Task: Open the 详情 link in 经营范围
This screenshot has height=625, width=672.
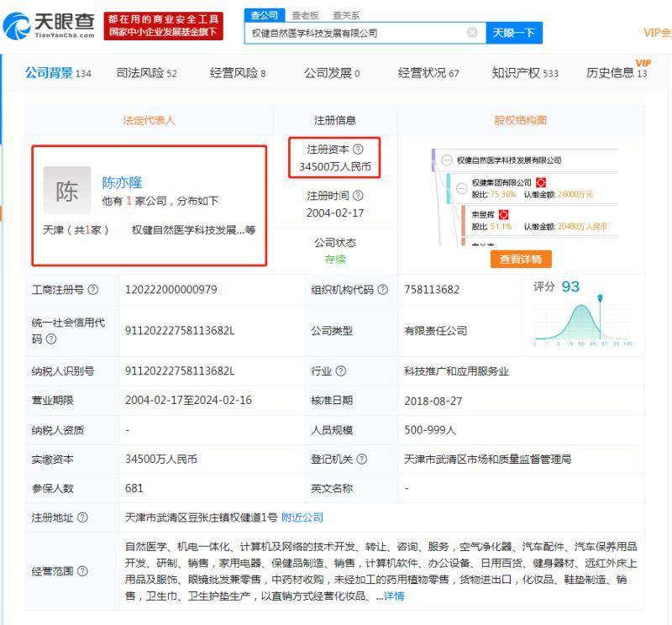Action: [394, 596]
